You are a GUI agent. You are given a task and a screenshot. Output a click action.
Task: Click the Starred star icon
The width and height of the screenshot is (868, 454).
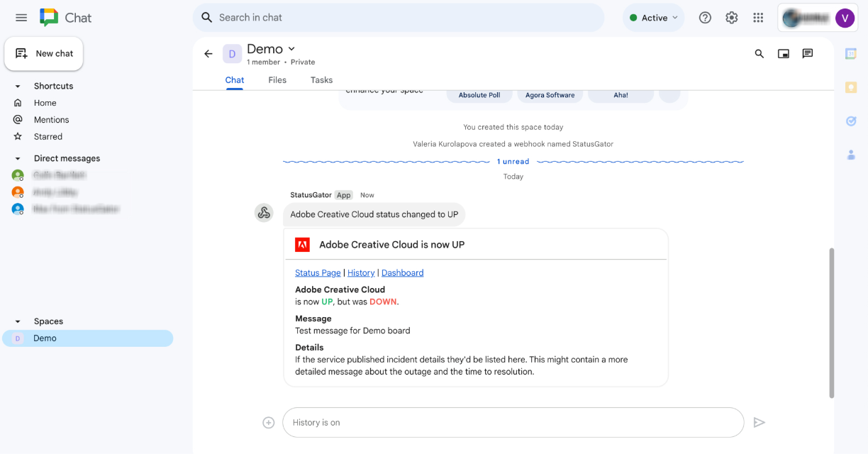[x=18, y=136]
